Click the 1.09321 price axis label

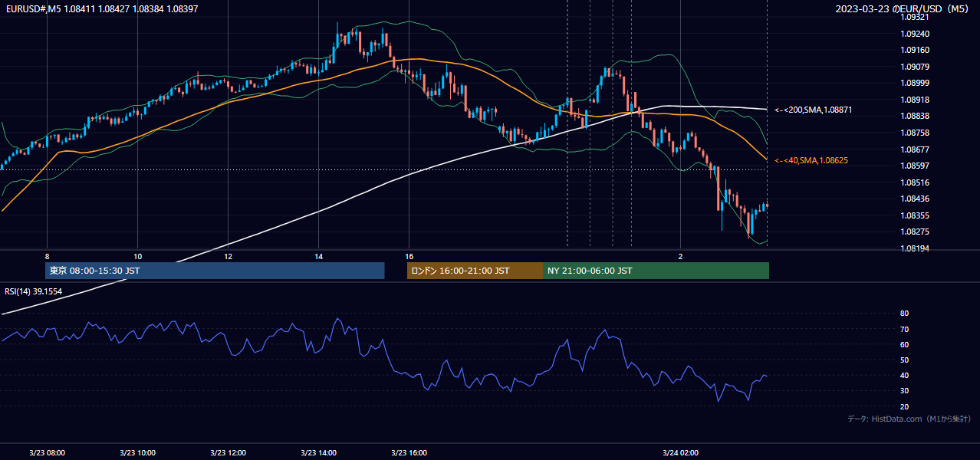tap(915, 17)
